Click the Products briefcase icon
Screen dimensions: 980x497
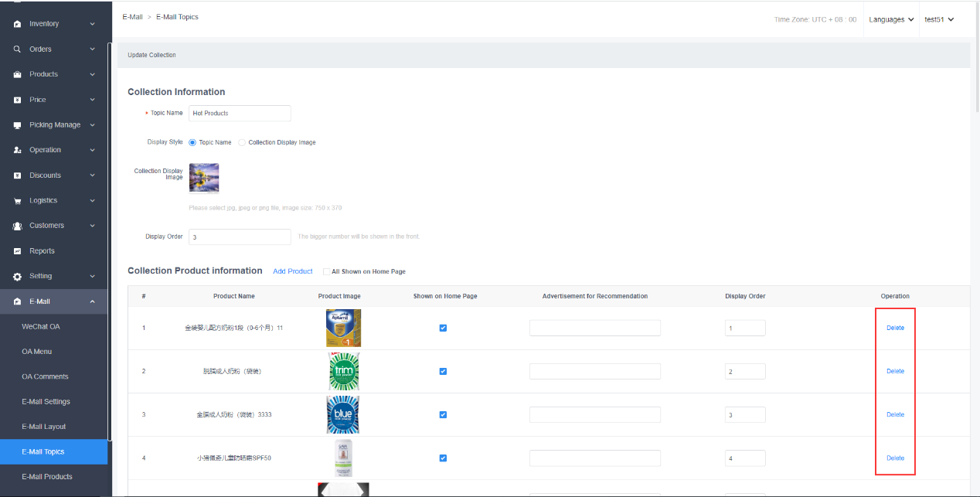point(17,75)
